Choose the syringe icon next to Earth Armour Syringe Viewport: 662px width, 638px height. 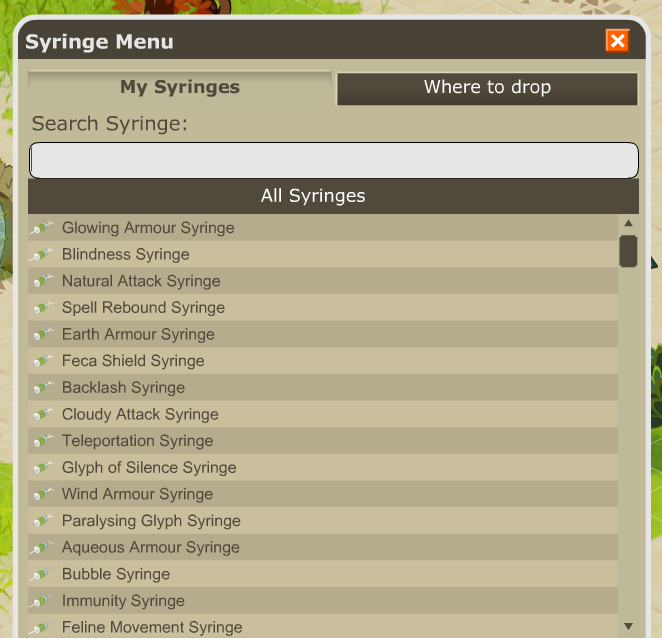coord(41,334)
